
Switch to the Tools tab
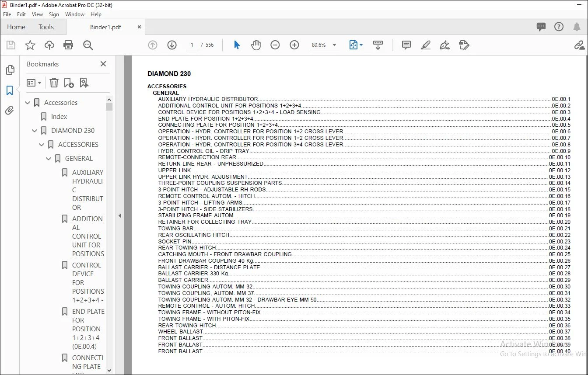tap(46, 27)
